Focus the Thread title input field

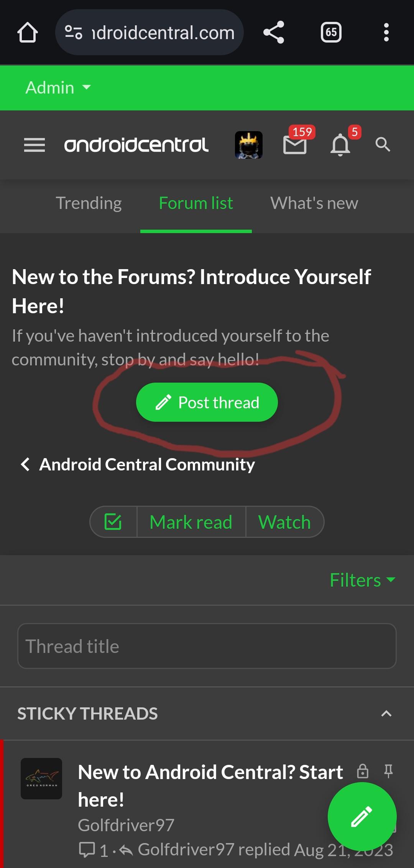(x=207, y=646)
